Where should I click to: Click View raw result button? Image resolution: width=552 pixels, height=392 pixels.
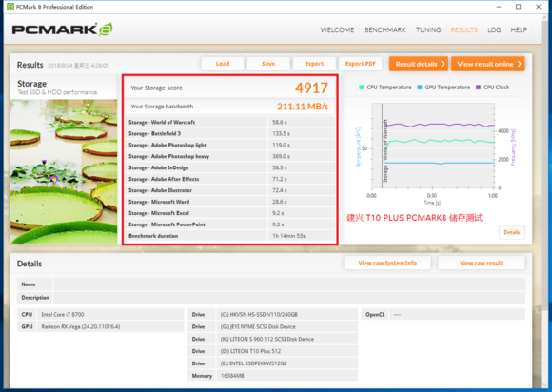482,263
